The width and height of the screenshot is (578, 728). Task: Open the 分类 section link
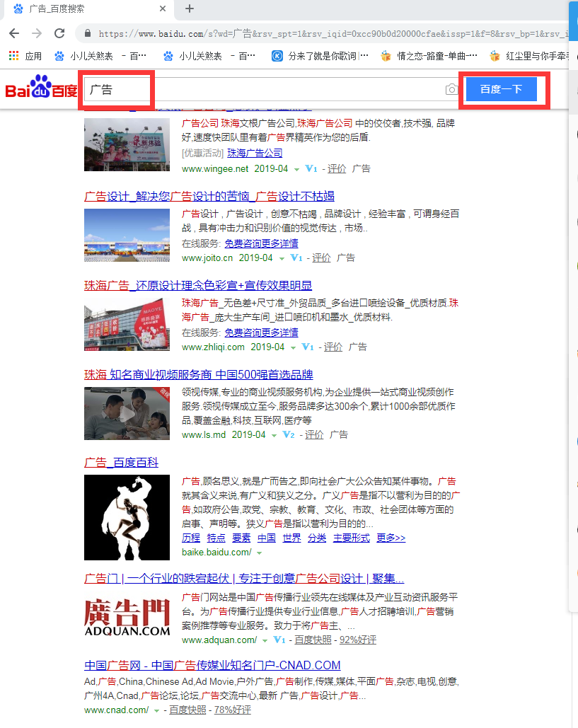click(x=317, y=538)
